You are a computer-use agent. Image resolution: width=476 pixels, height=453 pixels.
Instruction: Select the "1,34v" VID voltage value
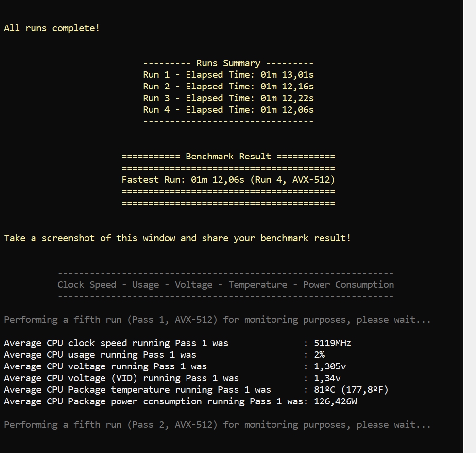[x=327, y=378]
